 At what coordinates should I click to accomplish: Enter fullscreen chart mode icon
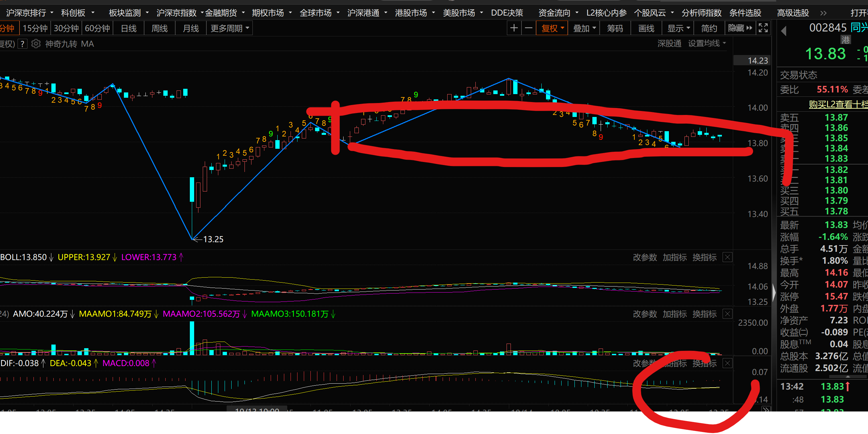coord(763,28)
